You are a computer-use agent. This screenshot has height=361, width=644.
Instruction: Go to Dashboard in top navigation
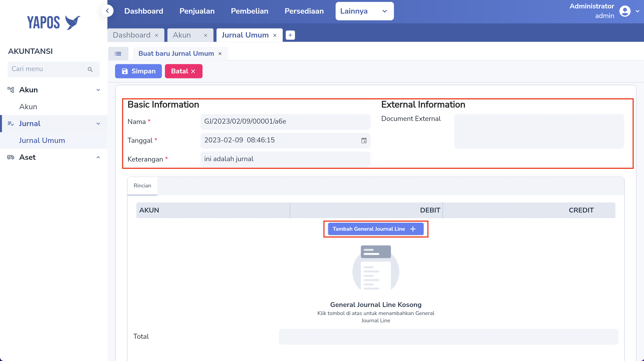point(143,11)
